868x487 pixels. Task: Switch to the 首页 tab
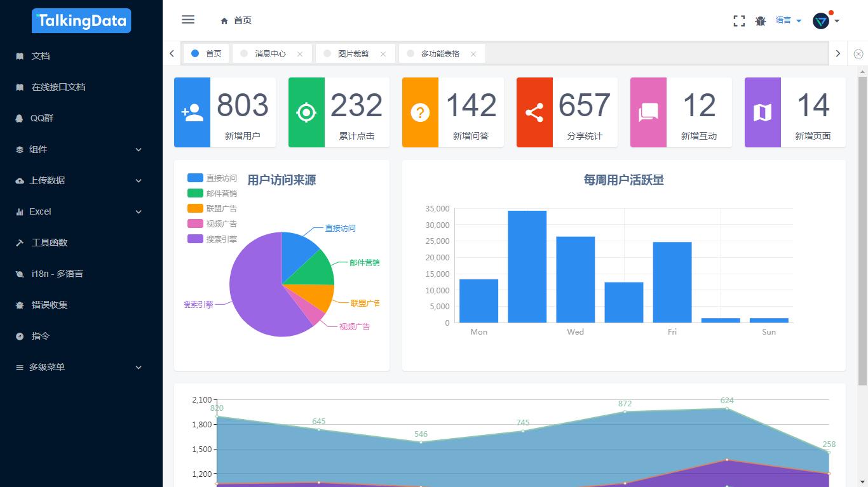[207, 53]
